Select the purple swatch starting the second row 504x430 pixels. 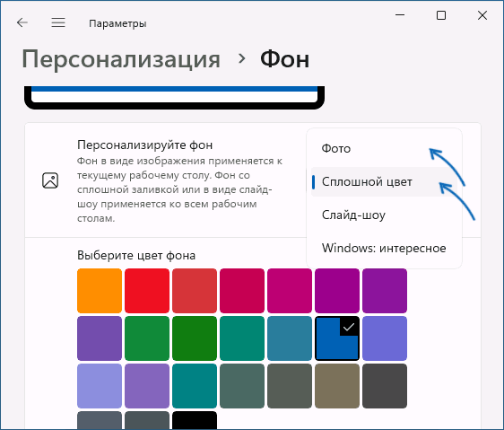pyautogui.click(x=100, y=338)
